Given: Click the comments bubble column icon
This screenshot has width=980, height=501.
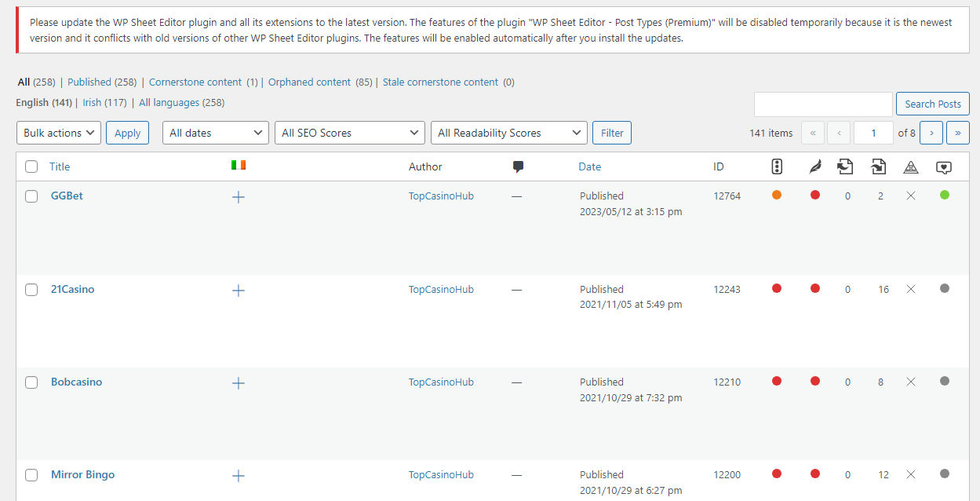Looking at the screenshot, I should pyautogui.click(x=518, y=166).
